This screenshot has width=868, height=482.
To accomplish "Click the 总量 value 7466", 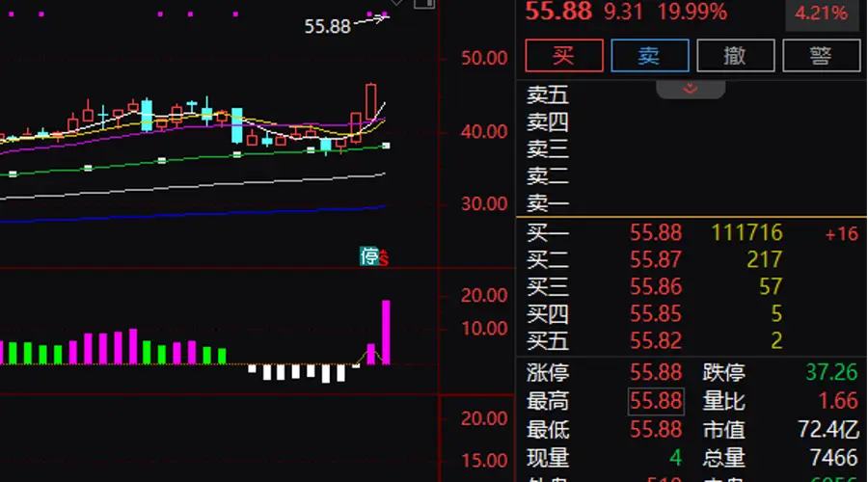I will 833,458.
